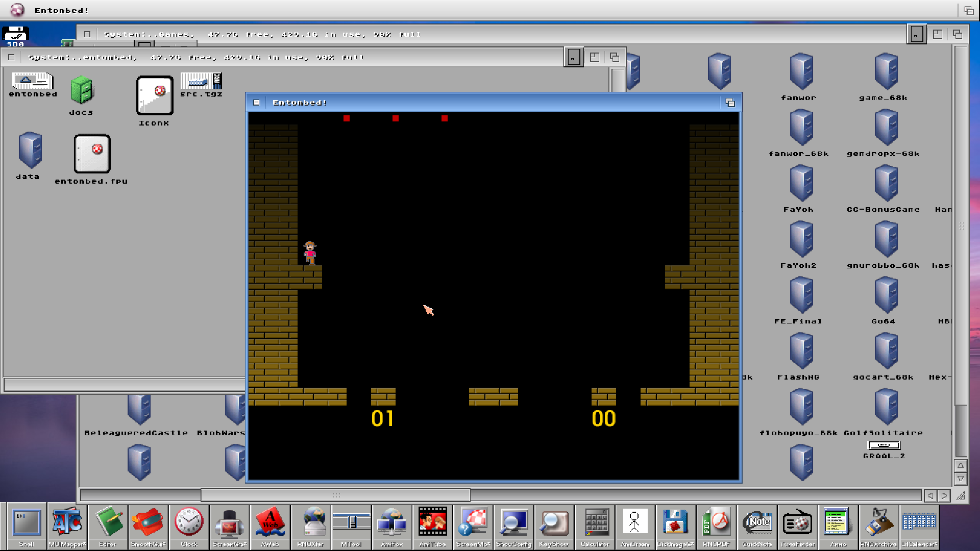Image resolution: width=980 pixels, height=551 pixels.
Task: Toggle depth gadget of Entombed! game window
Action: point(730,103)
